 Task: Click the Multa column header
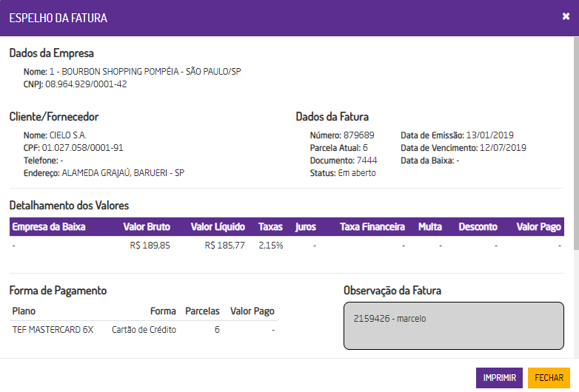[x=429, y=227]
